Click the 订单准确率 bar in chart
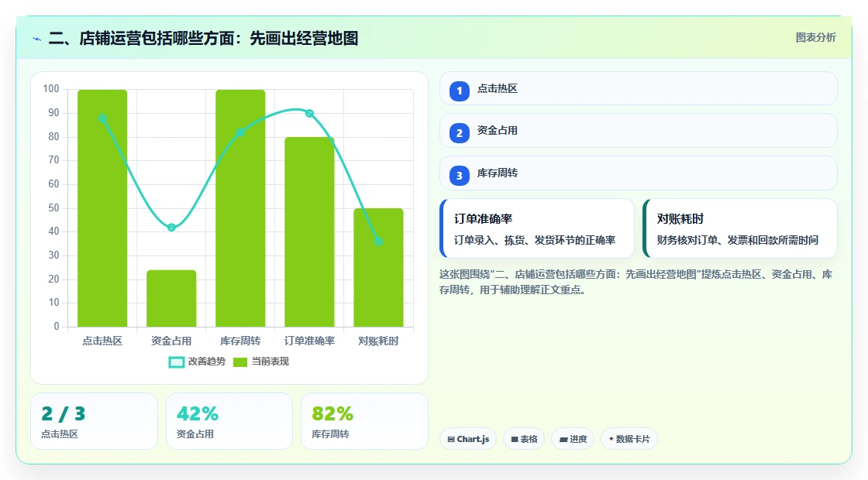This screenshot has height=480, width=868. tap(309, 232)
